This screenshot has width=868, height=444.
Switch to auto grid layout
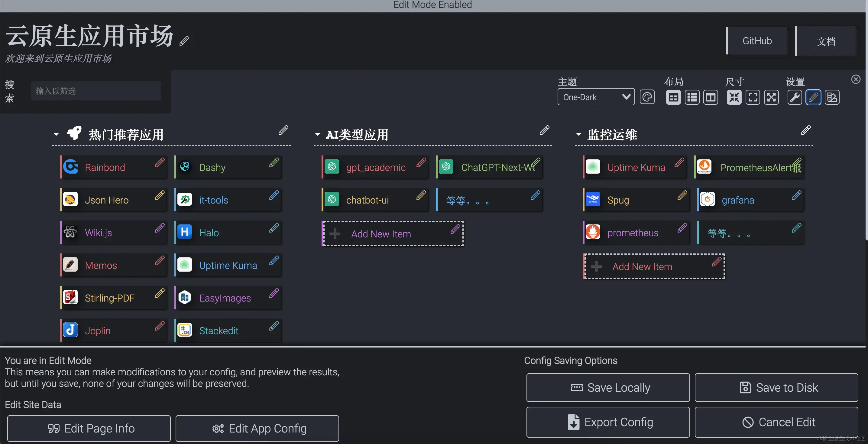click(673, 97)
